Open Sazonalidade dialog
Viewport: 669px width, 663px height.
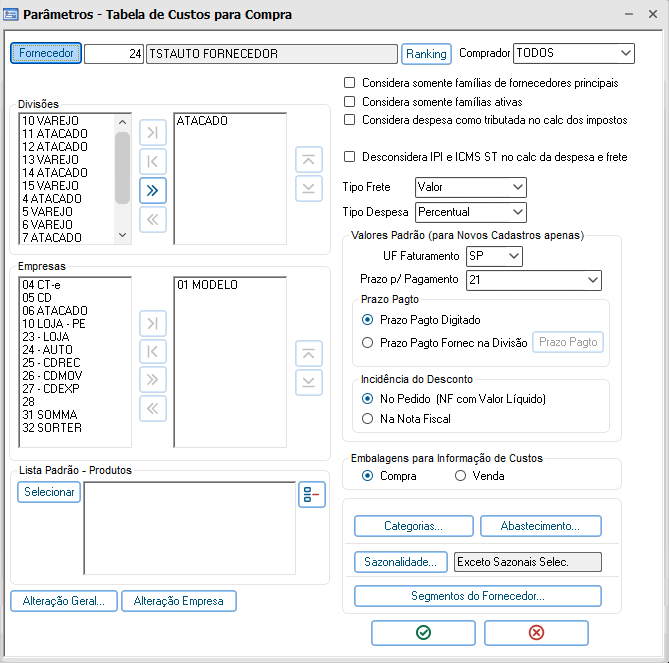coord(401,562)
